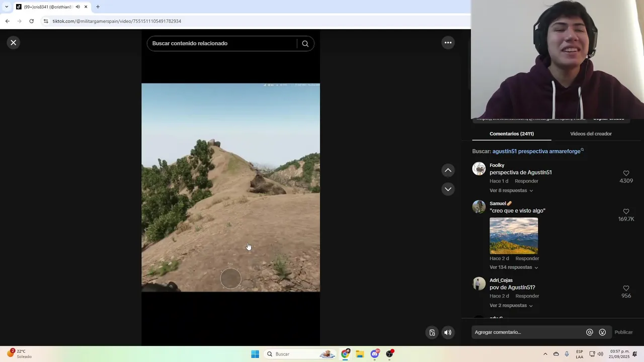This screenshot has width=644, height=362.
Task: Open a new browser tab
Action: click(x=98, y=7)
